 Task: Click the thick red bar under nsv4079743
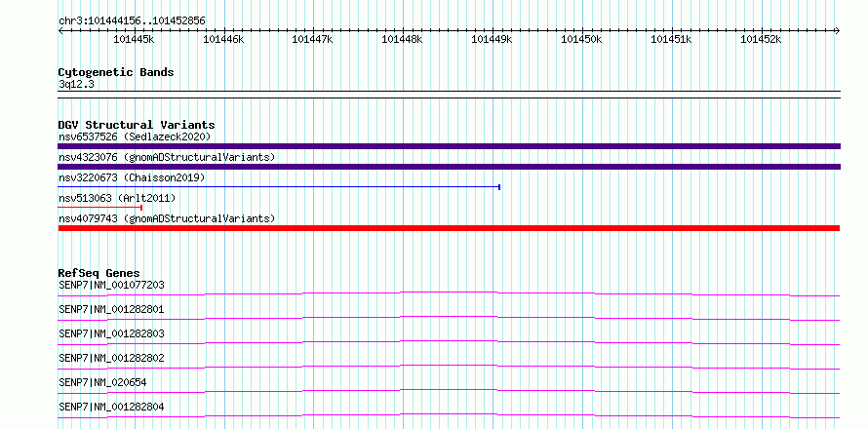tap(449, 228)
